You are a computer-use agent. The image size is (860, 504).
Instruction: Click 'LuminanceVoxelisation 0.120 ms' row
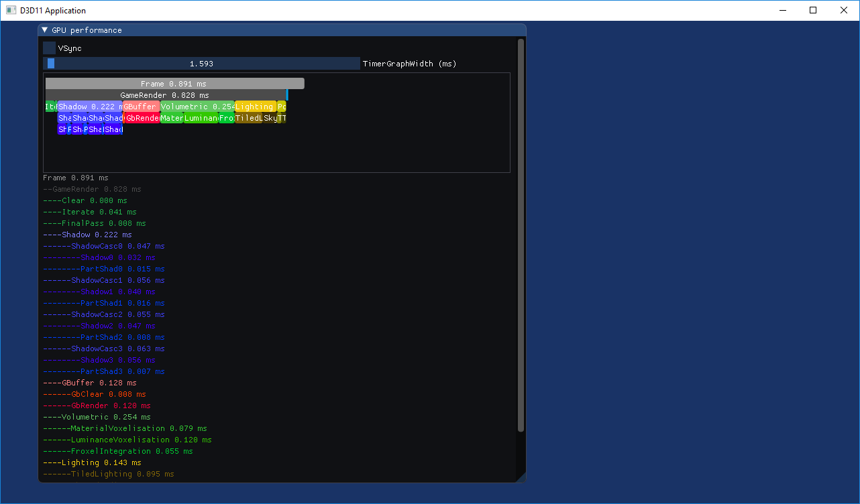point(127,440)
